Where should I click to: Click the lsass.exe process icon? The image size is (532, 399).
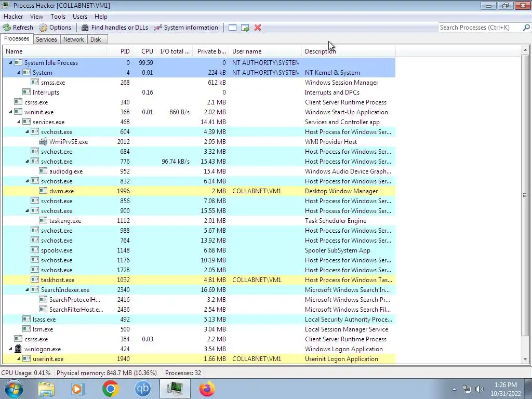tap(26, 320)
